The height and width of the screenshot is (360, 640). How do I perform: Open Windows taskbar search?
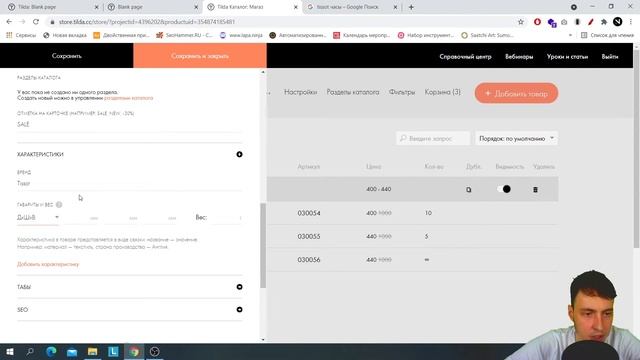pos(30,352)
